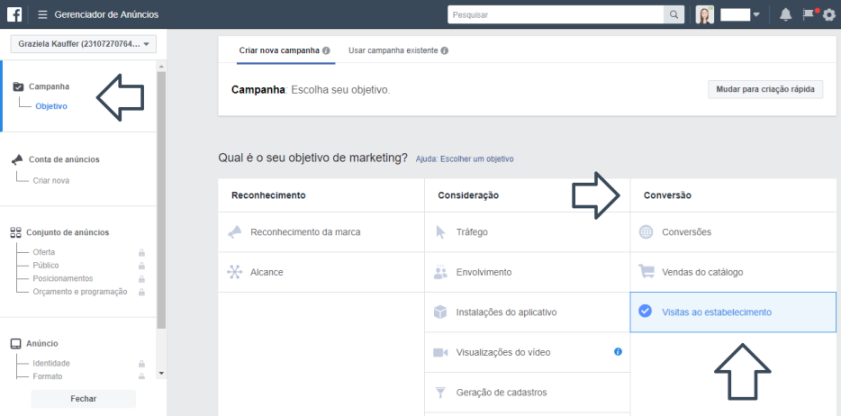Open the profile picture avatar

tap(705, 14)
